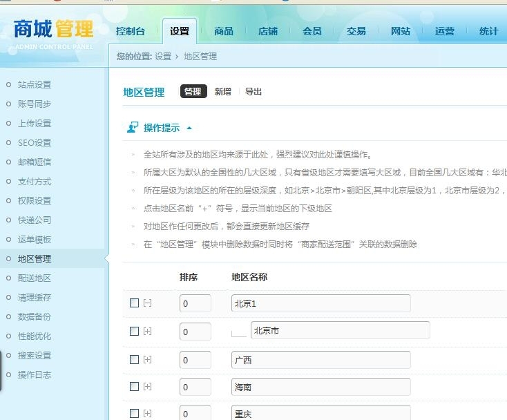Click 清理缓存 in sidebar
The height and width of the screenshot is (420, 507).
tap(35, 298)
